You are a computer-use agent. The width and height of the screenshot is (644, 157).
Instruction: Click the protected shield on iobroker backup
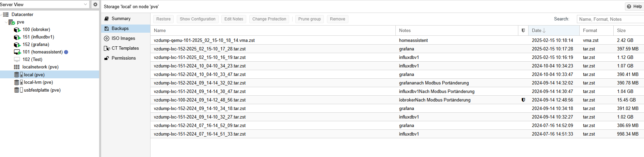523,100
